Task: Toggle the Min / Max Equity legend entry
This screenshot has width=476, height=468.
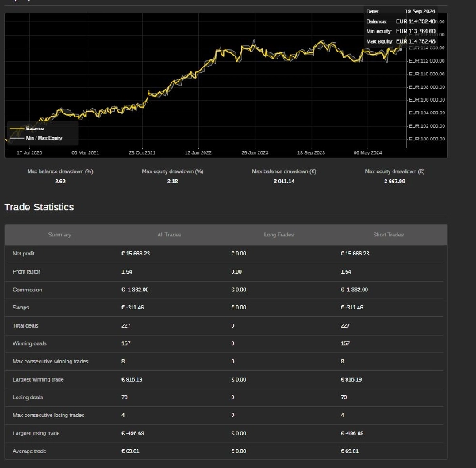Action: 44,138
